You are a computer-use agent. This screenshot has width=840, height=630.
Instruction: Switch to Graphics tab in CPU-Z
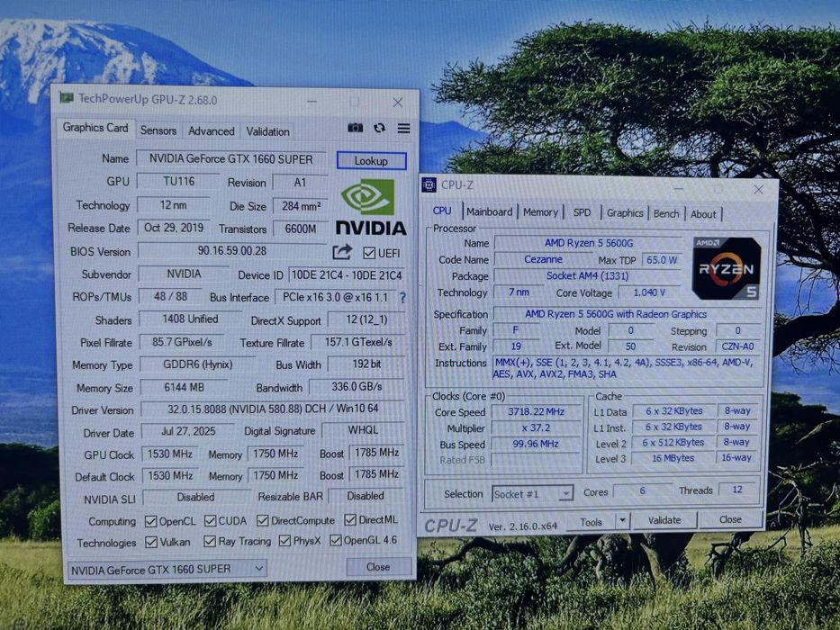click(x=625, y=213)
